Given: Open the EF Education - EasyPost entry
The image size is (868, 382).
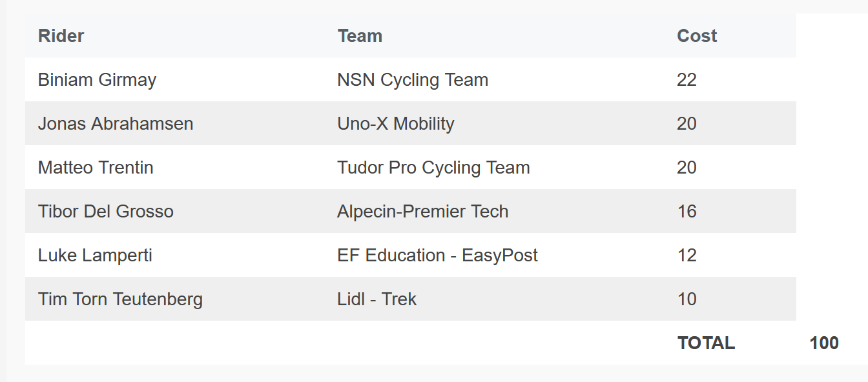Looking at the screenshot, I should pyautogui.click(x=437, y=256).
